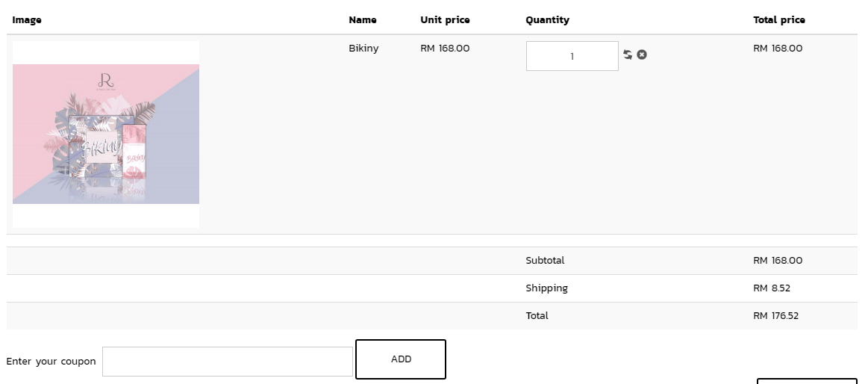Screen dimensions: 868x384
Task: Click the Image column header
Action: click(x=27, y=20)
